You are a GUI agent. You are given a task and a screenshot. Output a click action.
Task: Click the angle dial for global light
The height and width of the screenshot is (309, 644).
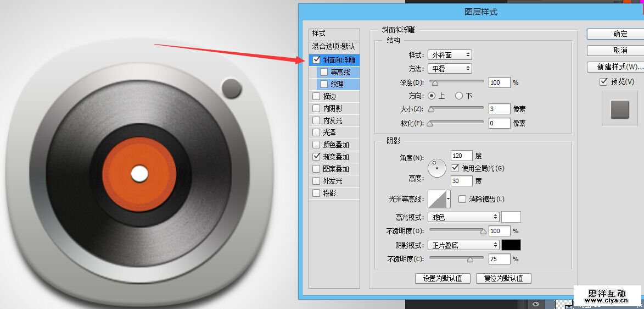437,168
